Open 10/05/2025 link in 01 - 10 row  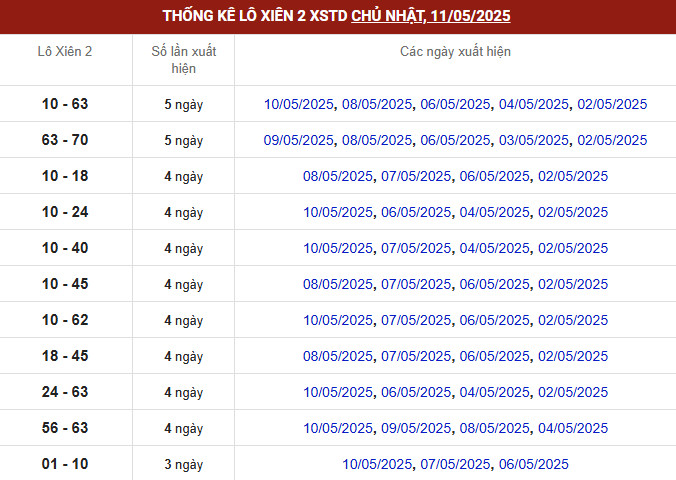tap(377, 464)
